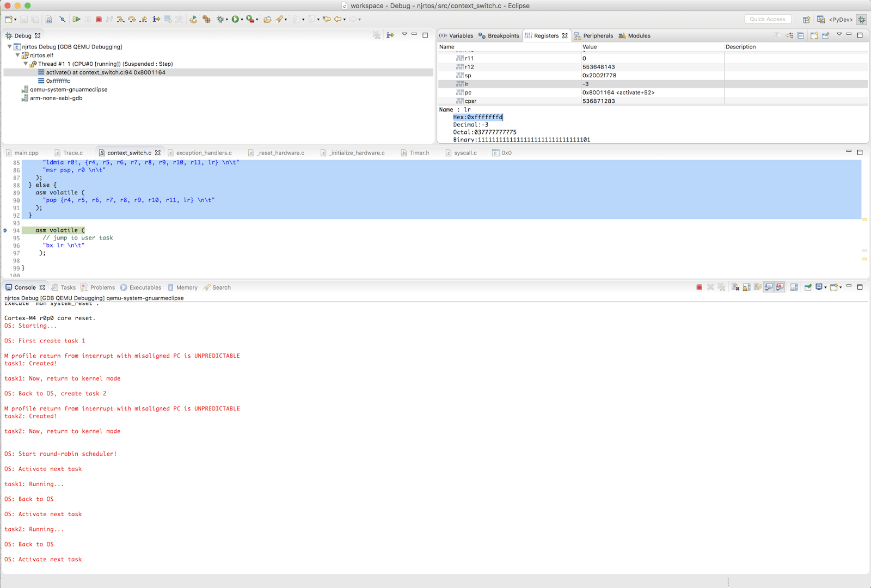Screen dimensions: 871x588
Task: Toggle Show Console When Standard Error Changes
Action: [780, 287]
